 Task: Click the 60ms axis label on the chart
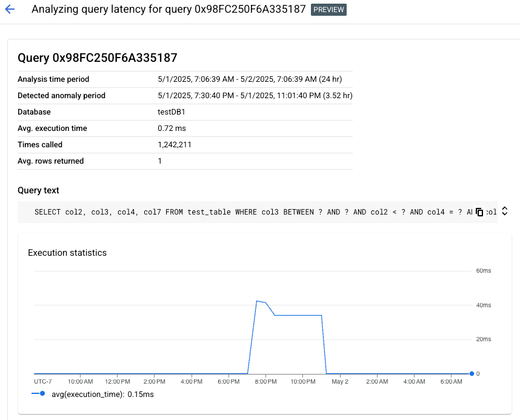coord(483,271)
